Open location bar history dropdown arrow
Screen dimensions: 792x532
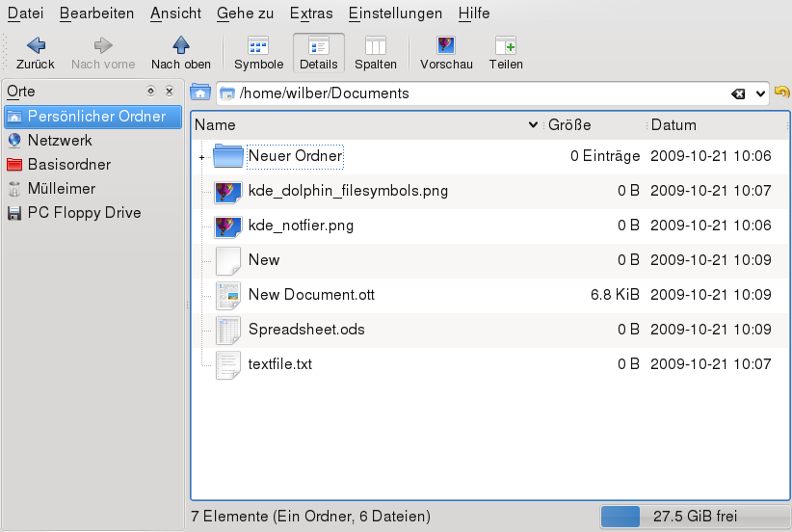[x=760, y=93]
